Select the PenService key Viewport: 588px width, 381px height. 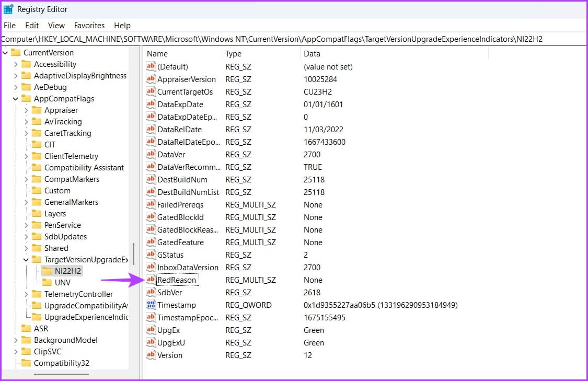click(x=63, y=225)
